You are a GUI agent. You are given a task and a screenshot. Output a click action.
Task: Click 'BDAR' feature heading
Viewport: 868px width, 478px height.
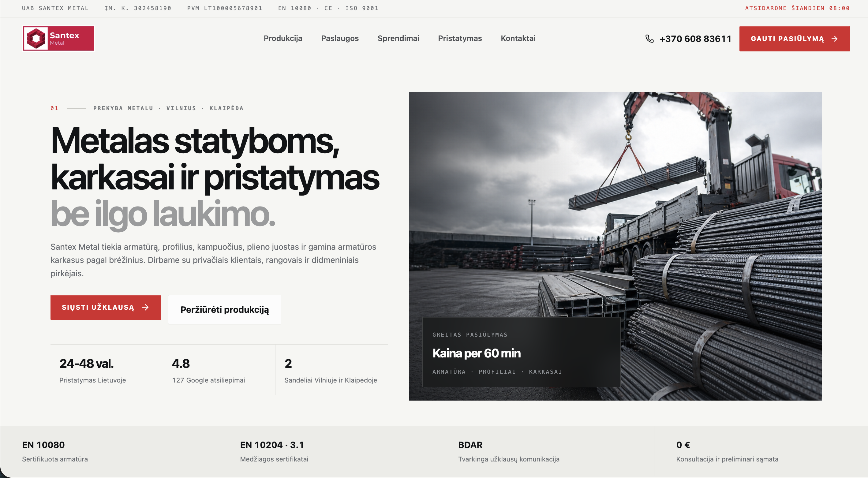(x=470, y=445)
